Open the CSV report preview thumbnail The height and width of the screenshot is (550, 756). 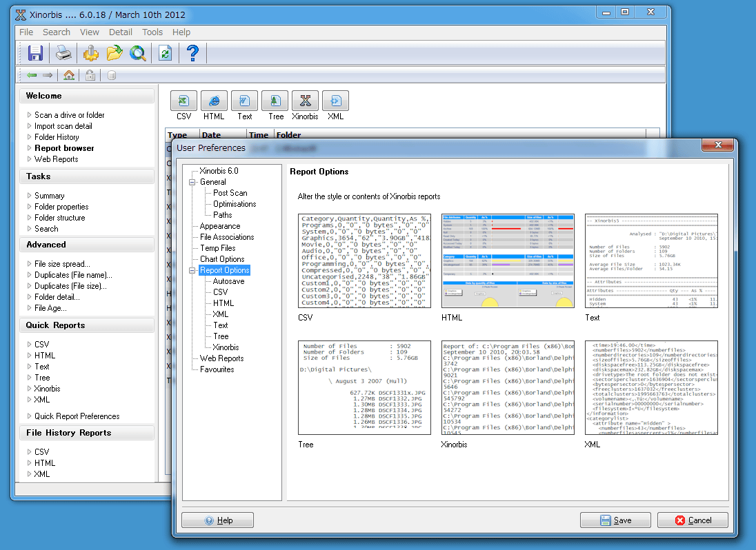point(364,261)
